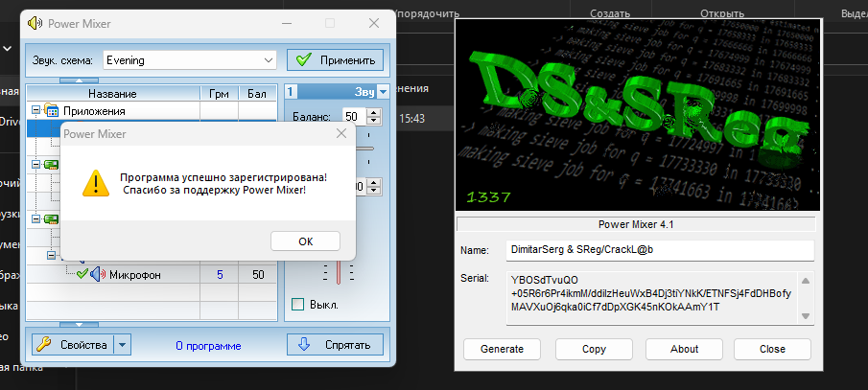The width and height of the screenshot is (868, 390).
Task: Expand the chevron in the background sidebar
Action: (x=8, y=49)
